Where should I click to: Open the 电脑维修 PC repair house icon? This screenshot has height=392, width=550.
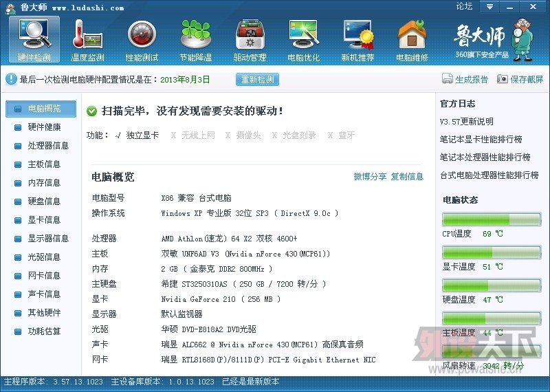(x=412, y=39)
